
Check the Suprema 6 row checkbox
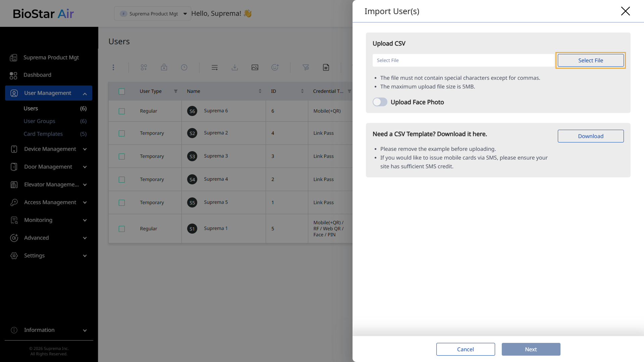coord(122,111)
